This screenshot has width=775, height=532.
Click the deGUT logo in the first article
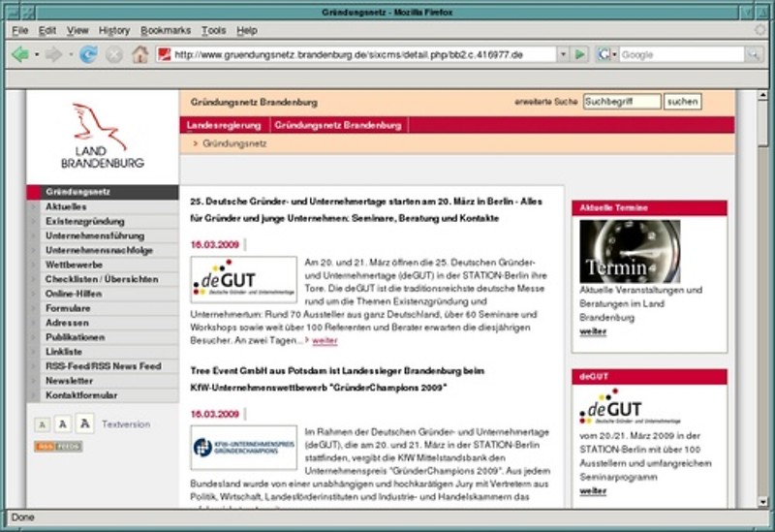[x=244, y=279]
